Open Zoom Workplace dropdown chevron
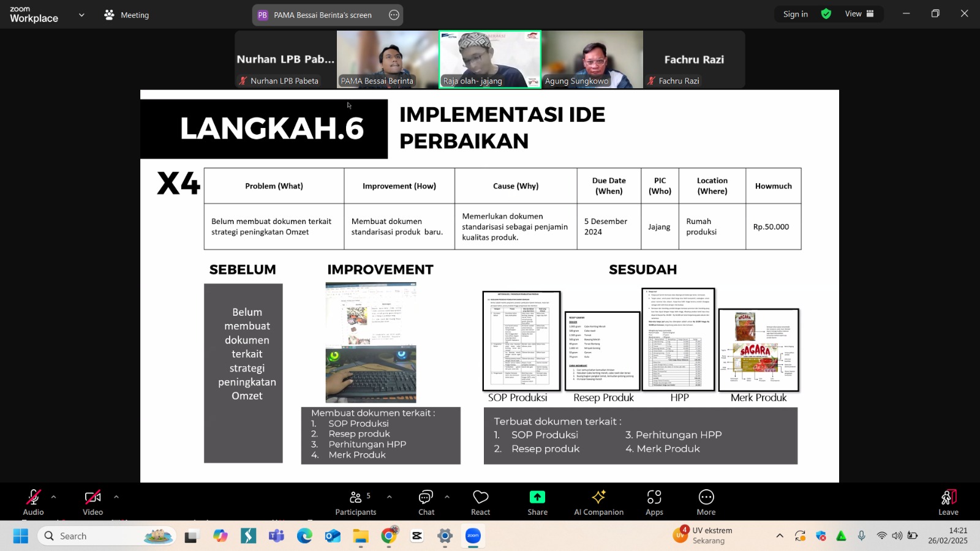The height and width of the screenshot is (551, 980). point(81,15)
